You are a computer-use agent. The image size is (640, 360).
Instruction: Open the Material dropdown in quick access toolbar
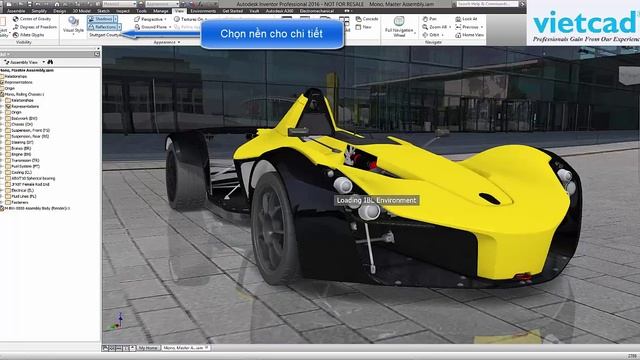[x=119, y=4]
